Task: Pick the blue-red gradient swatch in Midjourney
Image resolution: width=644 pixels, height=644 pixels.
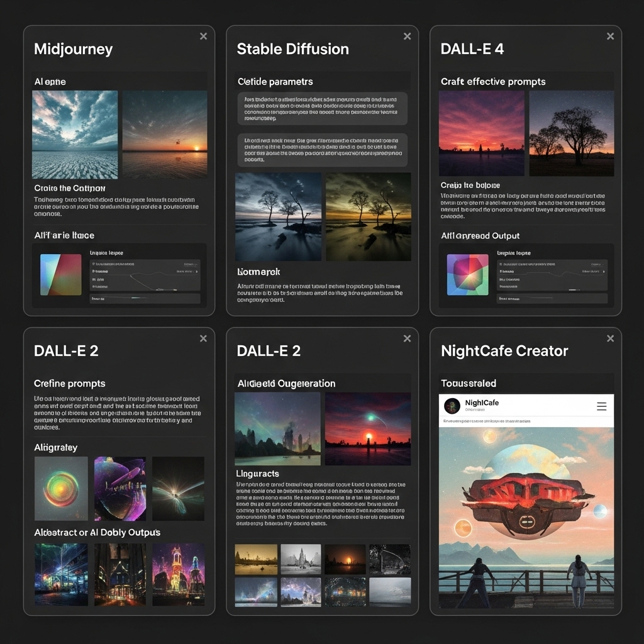Action: point(61,274)
